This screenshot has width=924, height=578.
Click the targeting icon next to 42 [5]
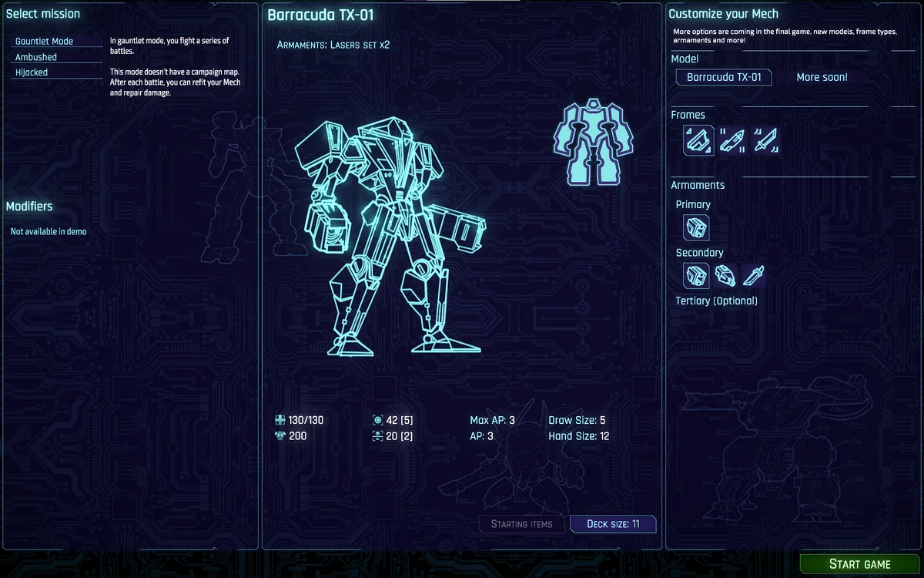(x=377, y=420)
